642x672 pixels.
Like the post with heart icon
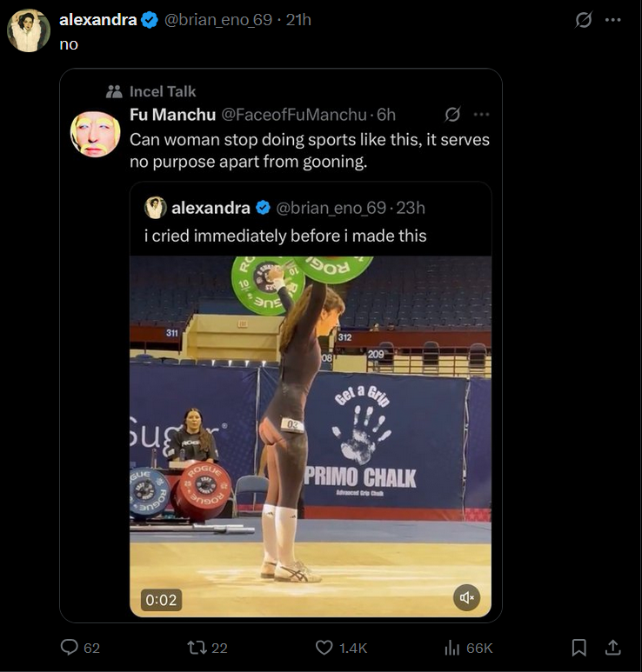(x=324, y=648)
